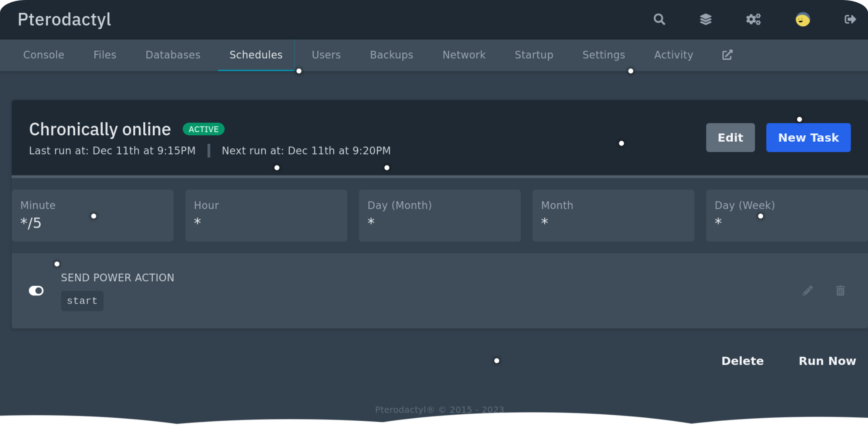Toggle the send power action switch
This screenshot has width=868, height=431.
pyautogui.click(x=36, y=291)
